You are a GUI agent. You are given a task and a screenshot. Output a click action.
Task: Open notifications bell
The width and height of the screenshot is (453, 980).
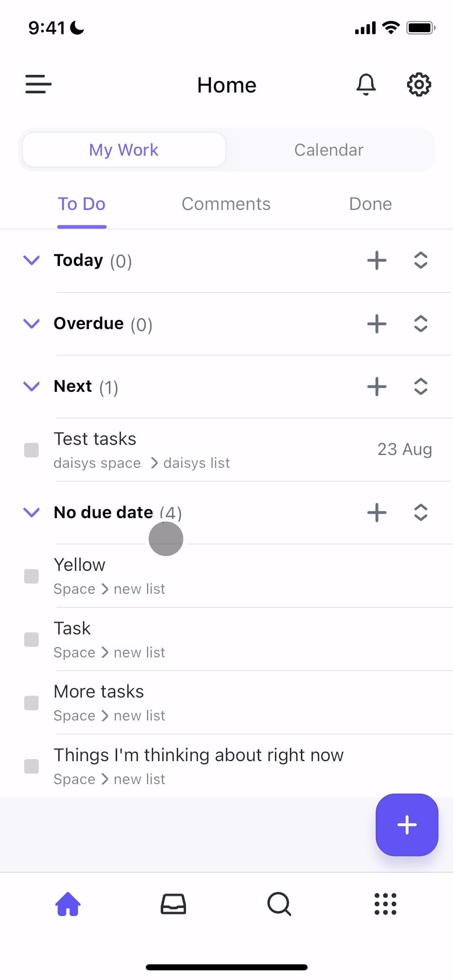(x=366, y=84)
